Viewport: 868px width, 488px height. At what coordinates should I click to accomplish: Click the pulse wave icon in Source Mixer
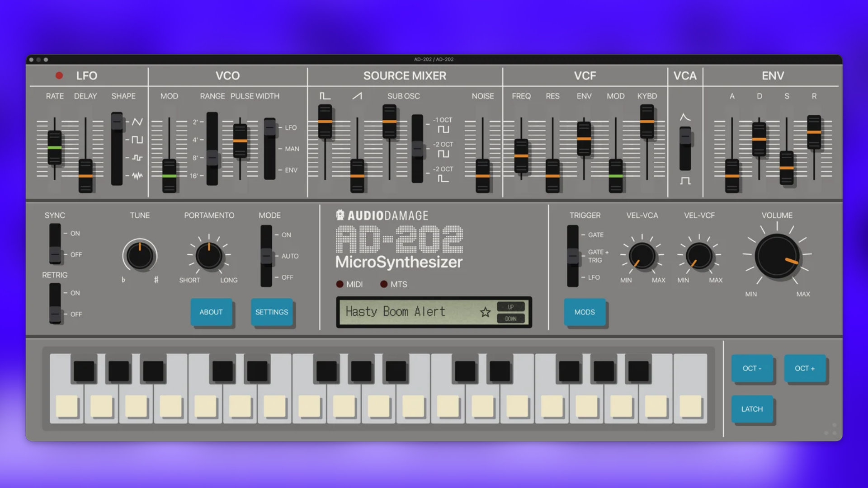[x=325, y=96]
